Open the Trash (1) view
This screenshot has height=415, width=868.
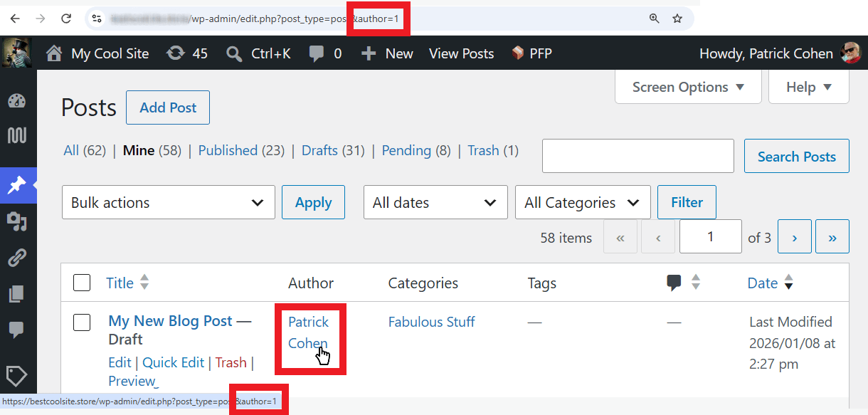pyautogui.click(x=493, y=150)
